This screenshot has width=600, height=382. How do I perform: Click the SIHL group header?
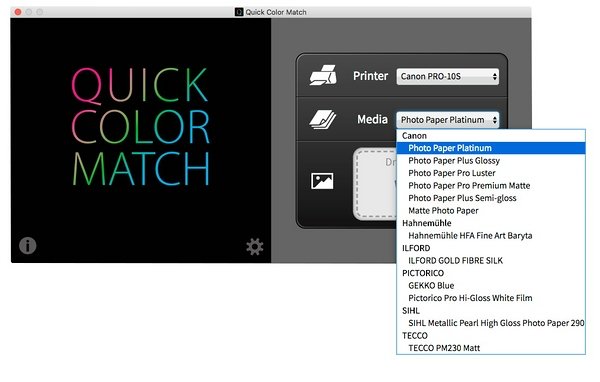pos(411,310)
